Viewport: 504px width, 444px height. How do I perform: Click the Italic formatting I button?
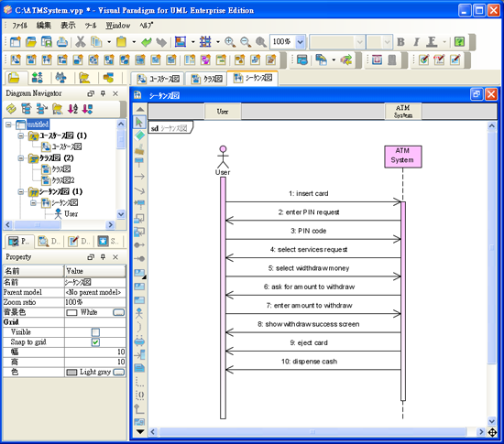pyautogui.click(x=416, y=42)
